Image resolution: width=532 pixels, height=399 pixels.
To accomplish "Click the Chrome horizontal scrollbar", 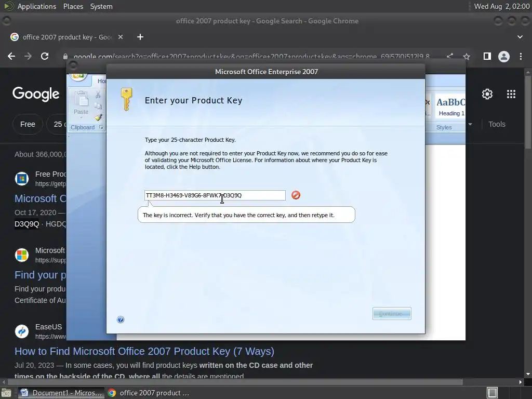I will (235, 382).
